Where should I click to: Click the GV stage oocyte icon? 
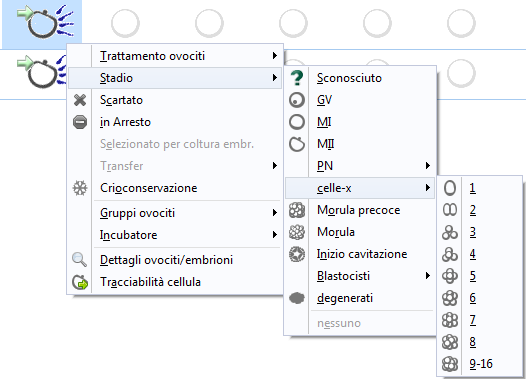(x=297, y=100)
